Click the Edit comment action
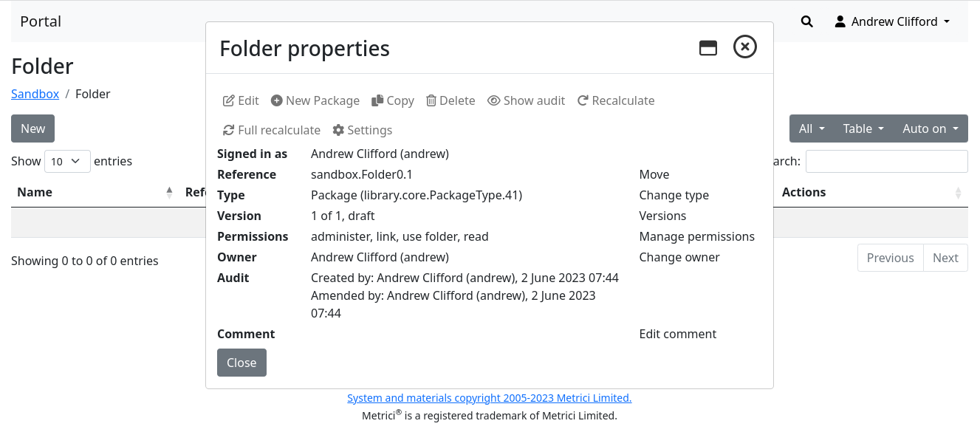 [x=677, y=334]
